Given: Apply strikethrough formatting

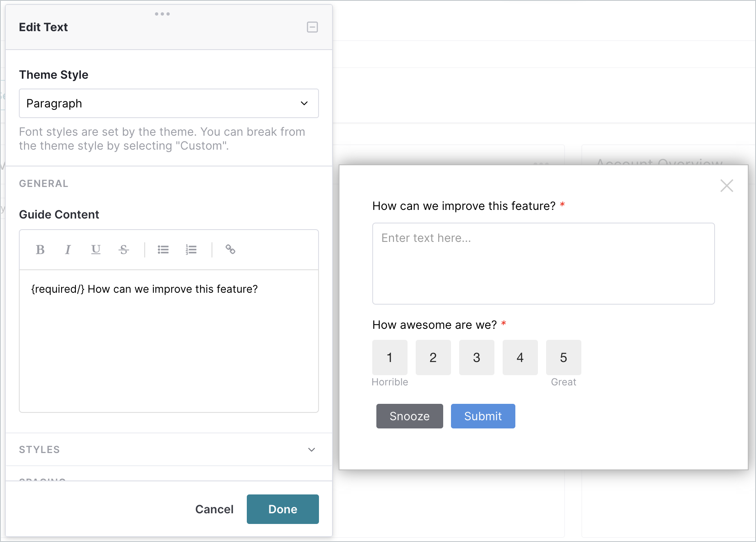Looking at the screenshot, I should pos(124,249).
